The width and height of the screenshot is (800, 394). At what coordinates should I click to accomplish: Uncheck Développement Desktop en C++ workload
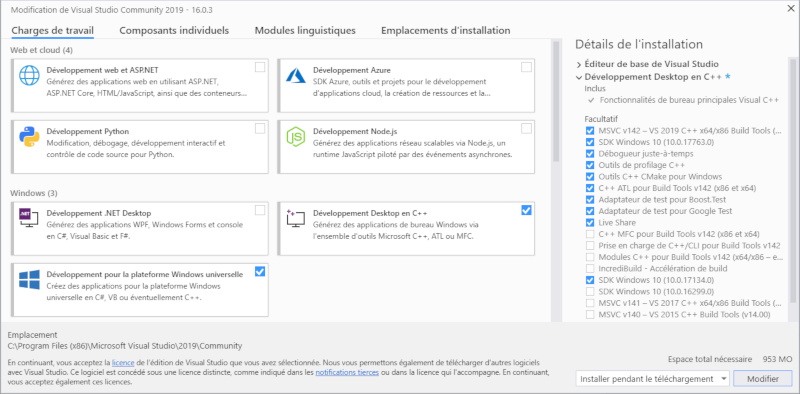click(527, 210)
